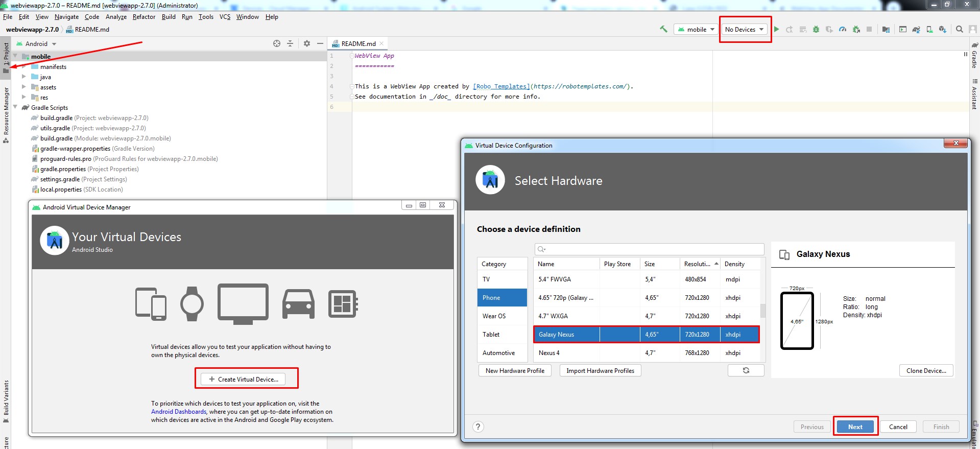Open the VCS menu
The height and width of the screenshot is (449, 980).
pyautogui.click(x=225, y=17)
